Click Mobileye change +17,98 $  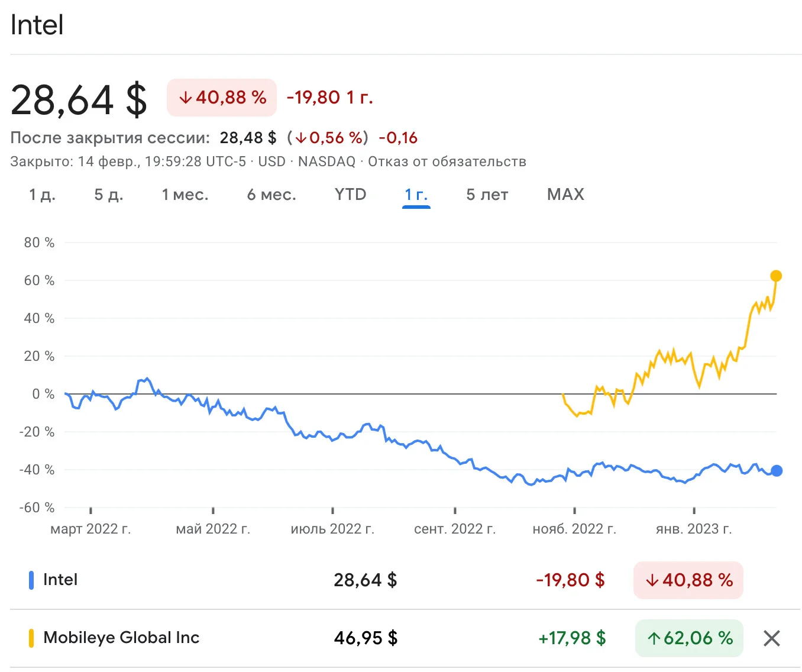(x=572, y=638)
